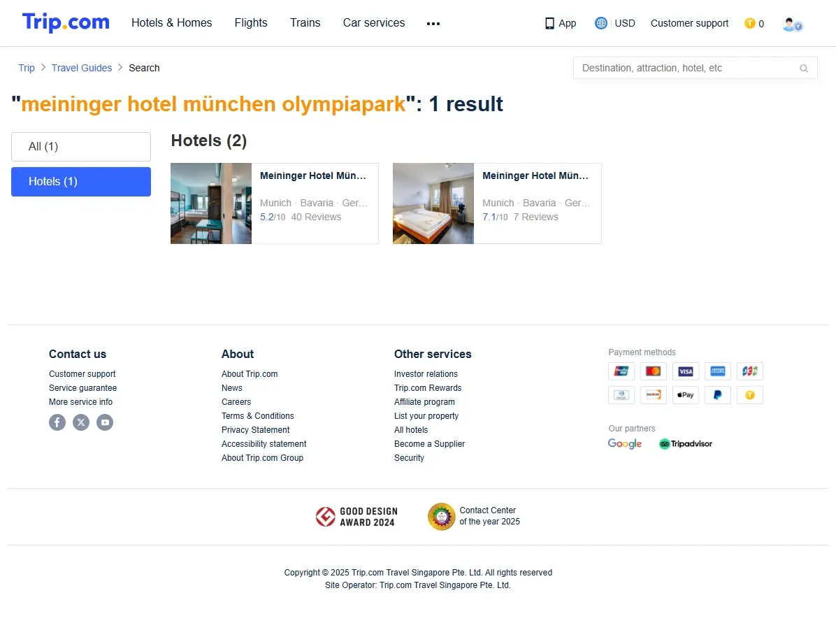Viewport: 836px width, 644px height.
Task: Click the Google partner logo
Action: (x=625, y=444)
